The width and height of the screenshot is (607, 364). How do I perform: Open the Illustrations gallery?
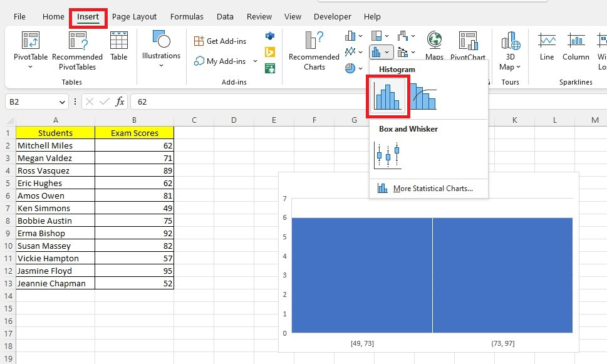coord(161,50)
